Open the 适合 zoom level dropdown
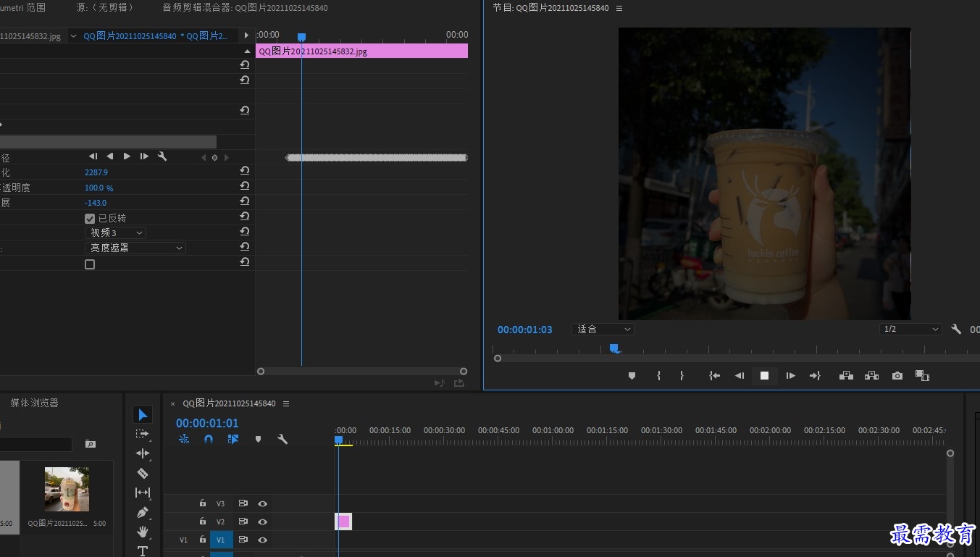Screen dimensions: 980x557 pos(603,329)
